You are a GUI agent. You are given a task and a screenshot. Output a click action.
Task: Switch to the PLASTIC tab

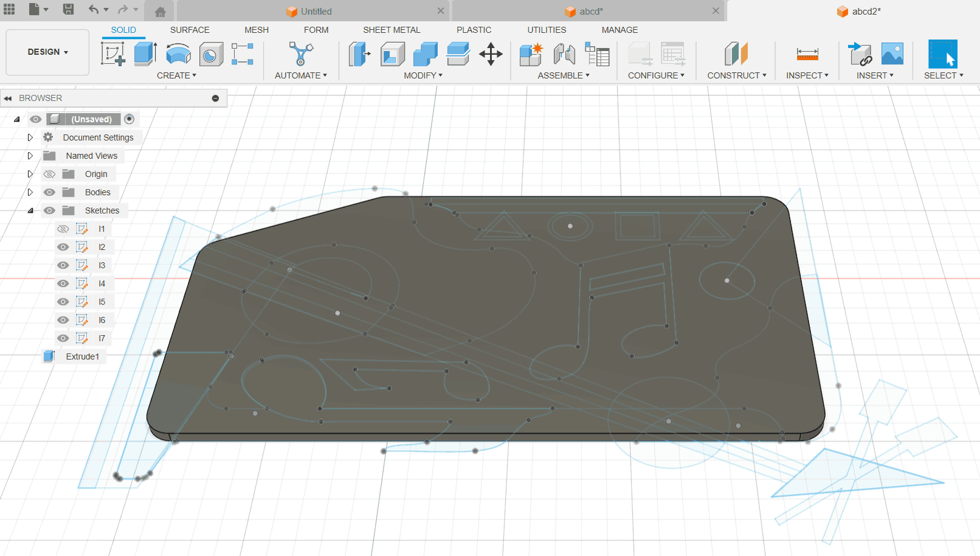pyautogui.click(x=474, y=30)
